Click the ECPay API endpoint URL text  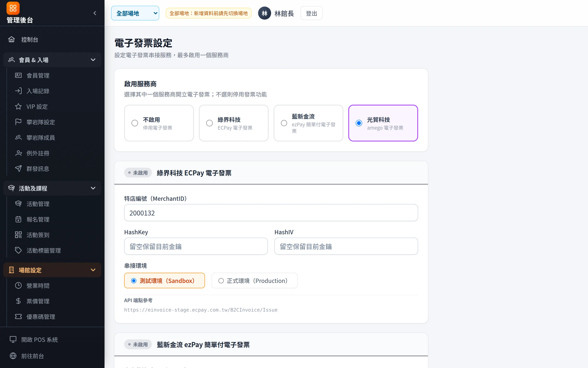tap(201, 310)
